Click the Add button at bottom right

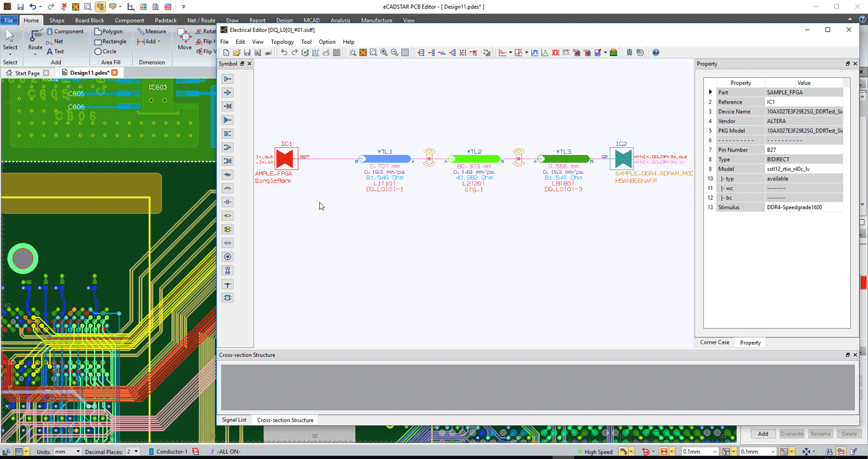coord(763,434)
